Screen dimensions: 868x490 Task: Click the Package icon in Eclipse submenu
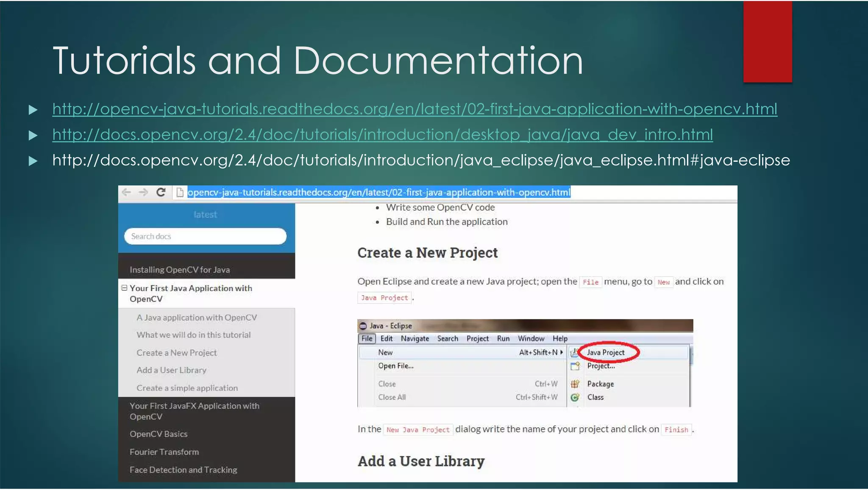tap(575, 384)
